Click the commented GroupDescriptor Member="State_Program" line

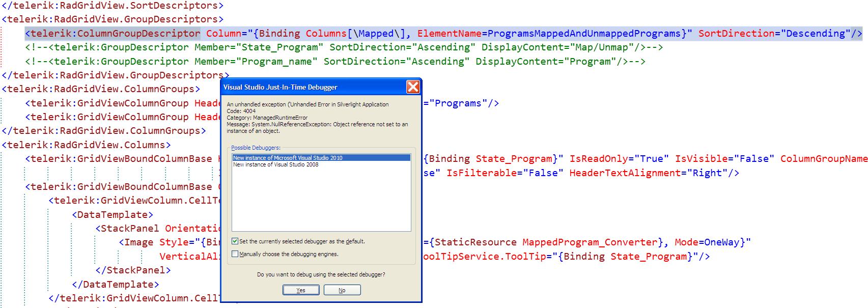[x=344, y=47]
